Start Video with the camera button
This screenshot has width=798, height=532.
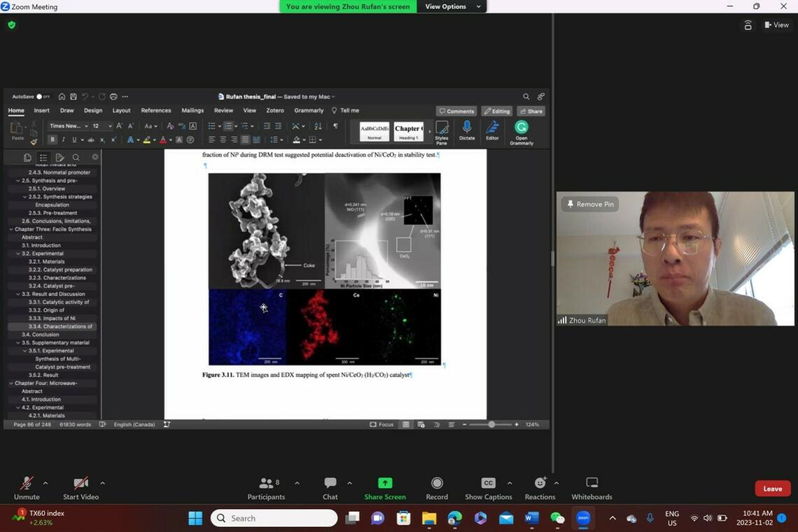80,488
